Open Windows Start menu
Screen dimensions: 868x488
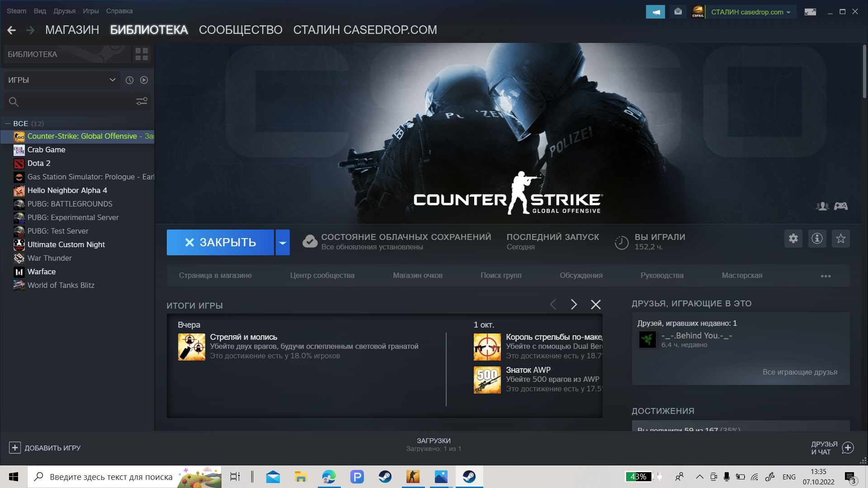point(14,477)
